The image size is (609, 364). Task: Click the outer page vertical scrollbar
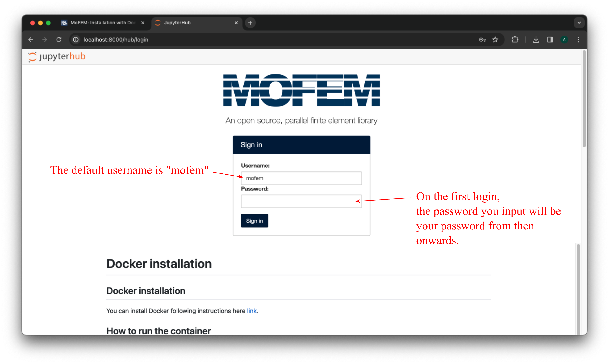(x=584, y=99)
